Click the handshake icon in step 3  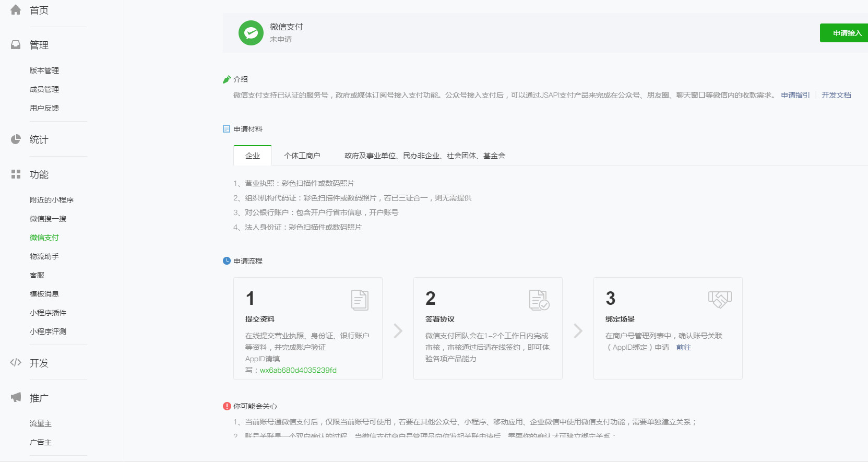pyautogui.click(x=720, y=300)
